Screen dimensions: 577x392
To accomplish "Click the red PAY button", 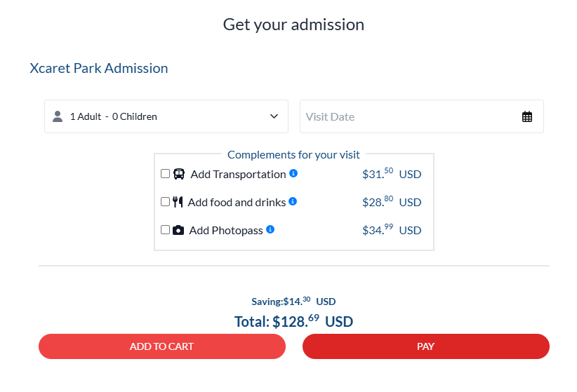I will coord(425,346).
